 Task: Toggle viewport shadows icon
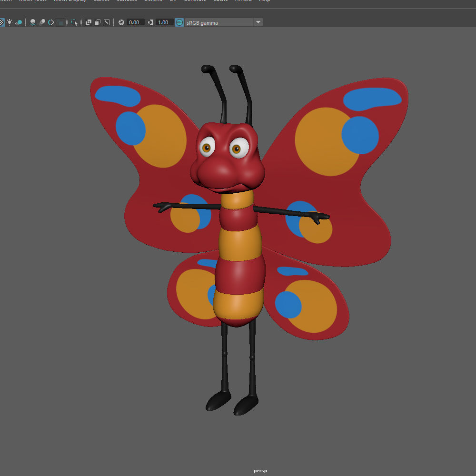19,22
